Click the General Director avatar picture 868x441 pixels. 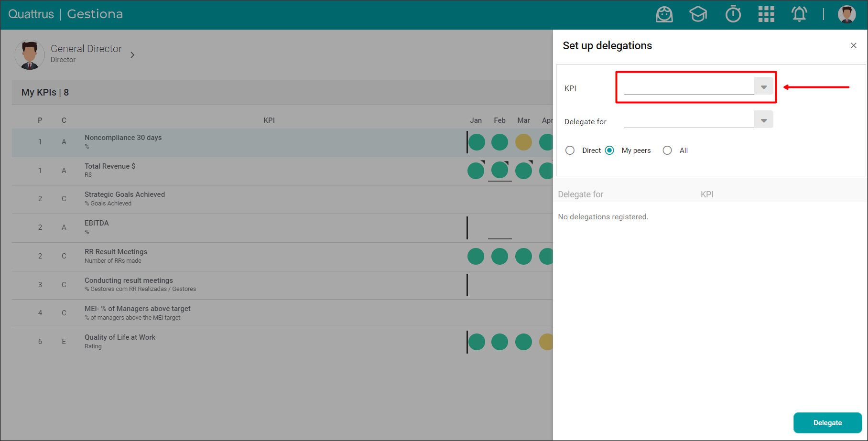pyautogui.click(x=30, y=54)
